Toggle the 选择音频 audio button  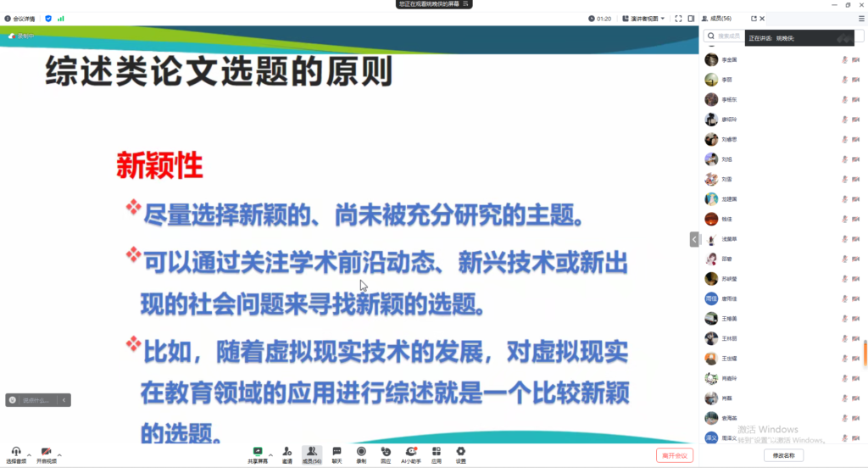pos(15,454)
